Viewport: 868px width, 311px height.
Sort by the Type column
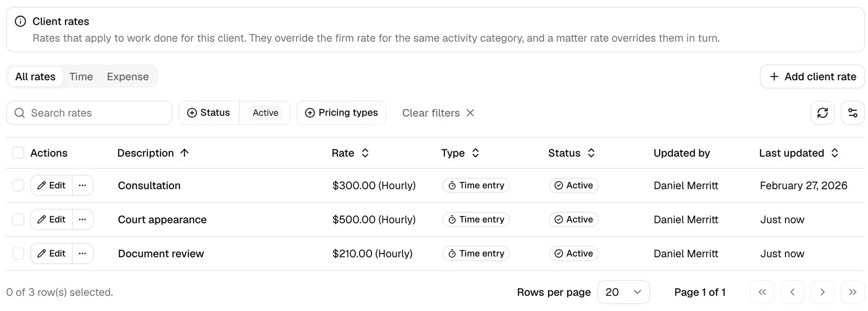pyautogui.click(x=461, y=153)
